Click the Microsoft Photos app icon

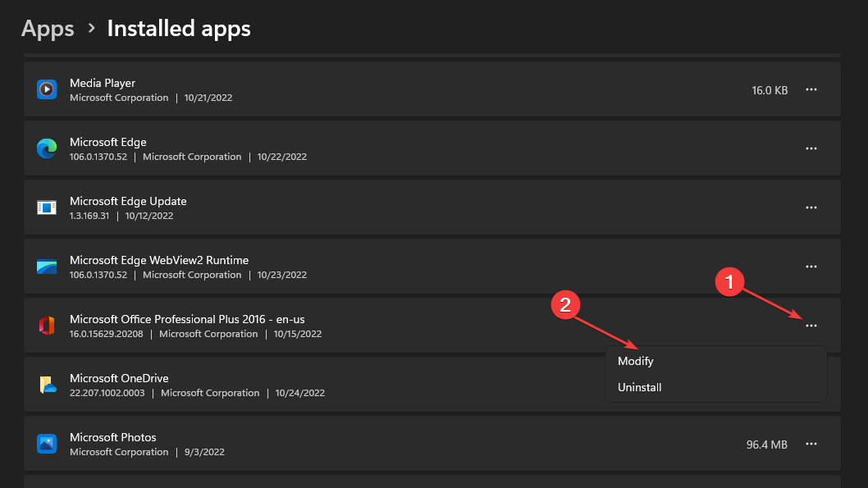point(47,444)
